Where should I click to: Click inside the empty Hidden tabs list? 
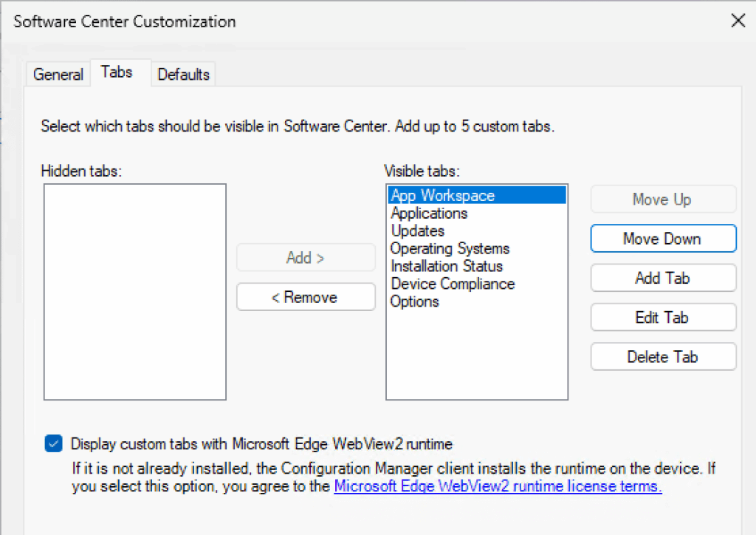(134, 292)
